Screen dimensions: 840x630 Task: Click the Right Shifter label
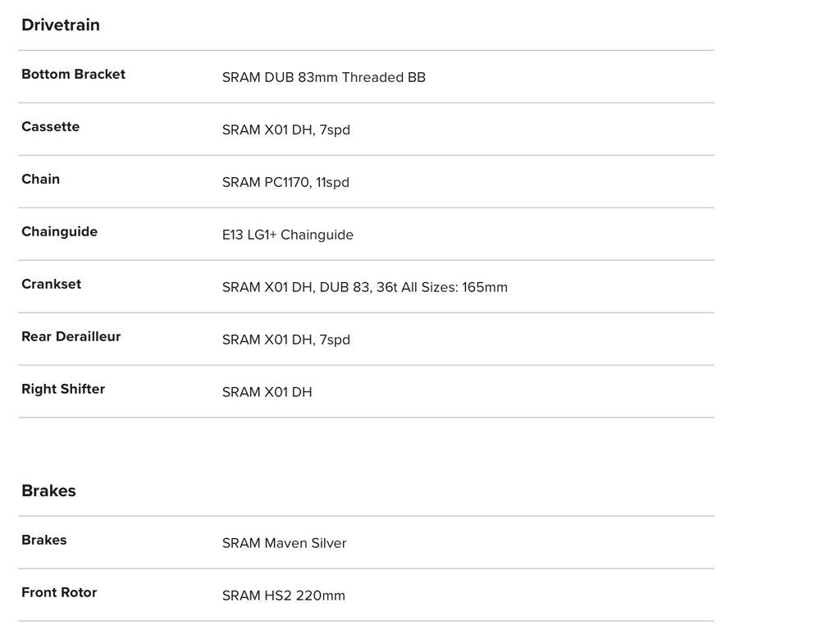pyautogui.click(x=63, y=389)
